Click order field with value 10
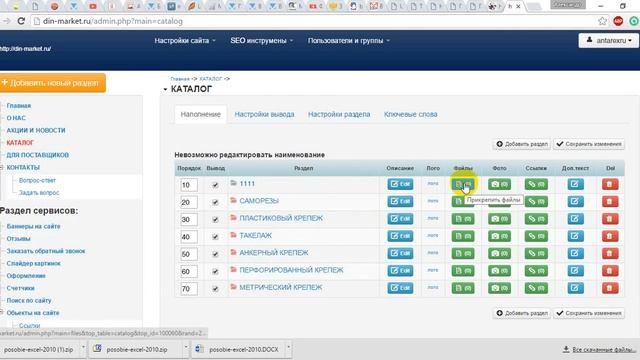Viewport: 640px width, 360px height. (189, 185)
